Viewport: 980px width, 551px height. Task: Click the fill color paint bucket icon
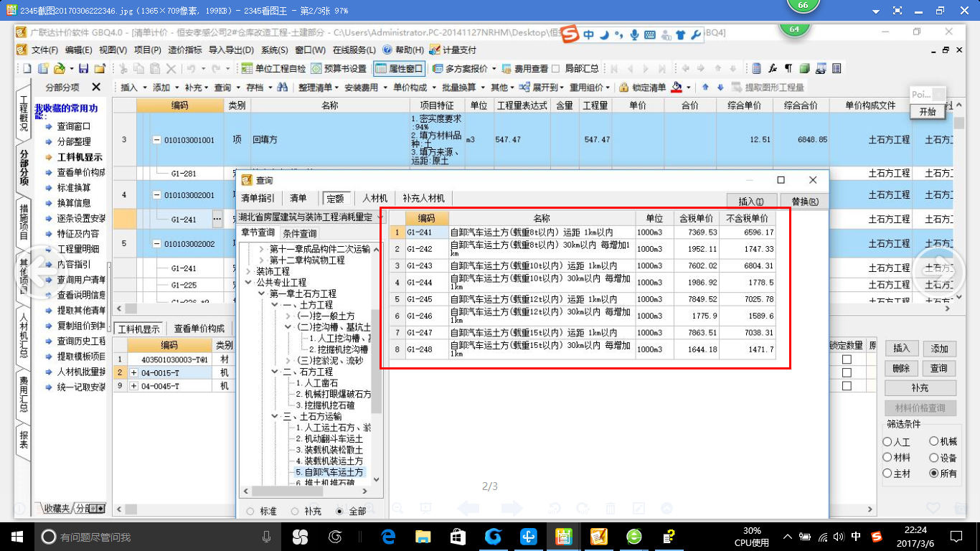(x=676, y=87)
